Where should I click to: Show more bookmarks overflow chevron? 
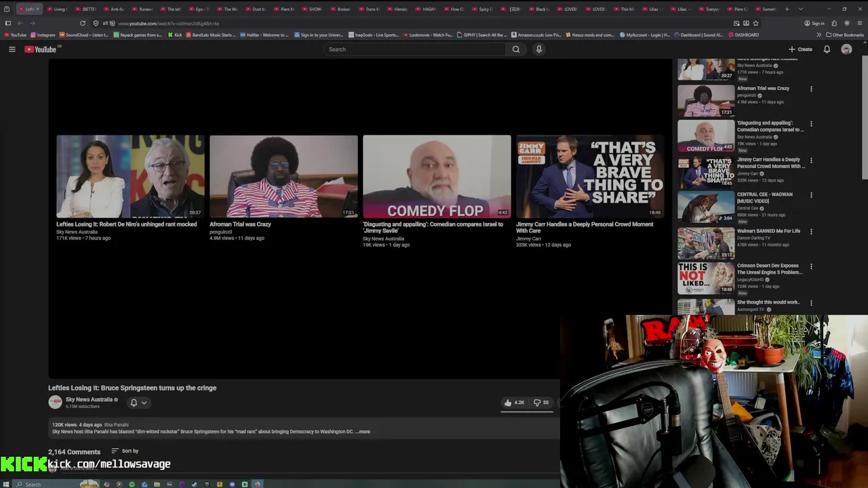[x=818, y=35]
